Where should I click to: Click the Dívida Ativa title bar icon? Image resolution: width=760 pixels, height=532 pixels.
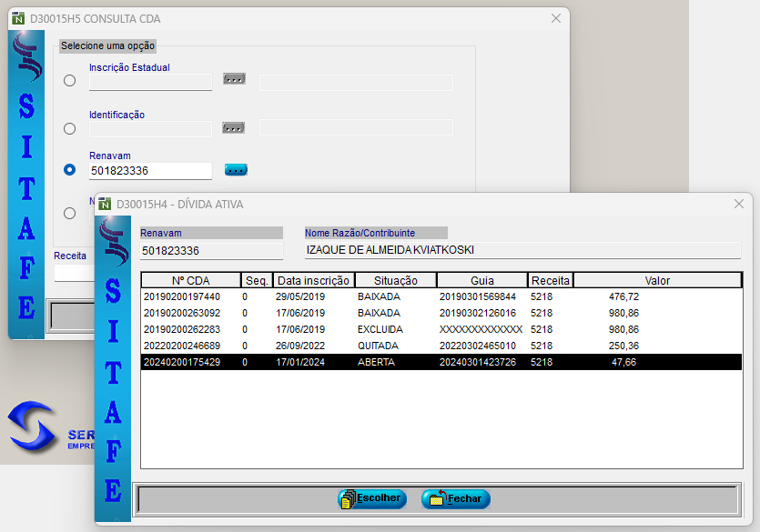pyautogui.click(x=105, y=205)
